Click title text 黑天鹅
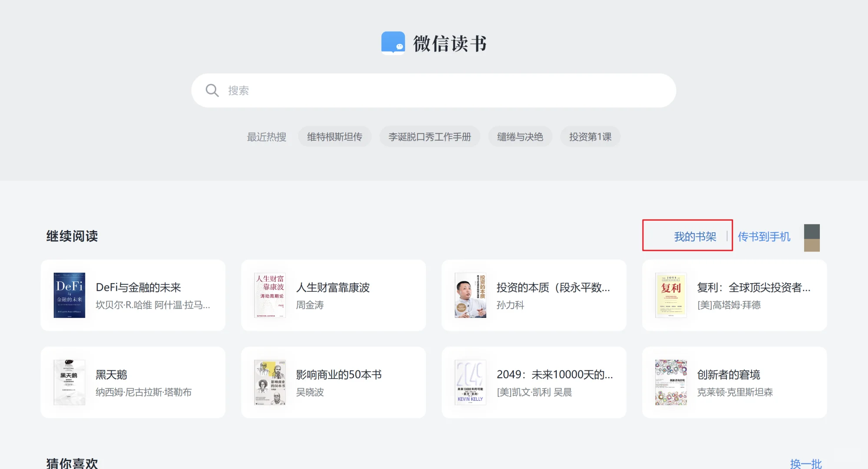 (111, 375)
